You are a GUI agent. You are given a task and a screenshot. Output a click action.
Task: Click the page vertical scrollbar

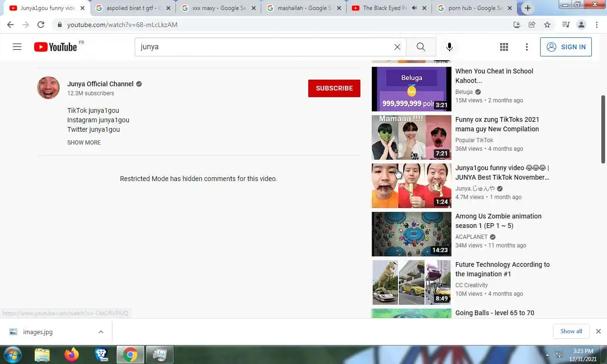click(603, 129)
